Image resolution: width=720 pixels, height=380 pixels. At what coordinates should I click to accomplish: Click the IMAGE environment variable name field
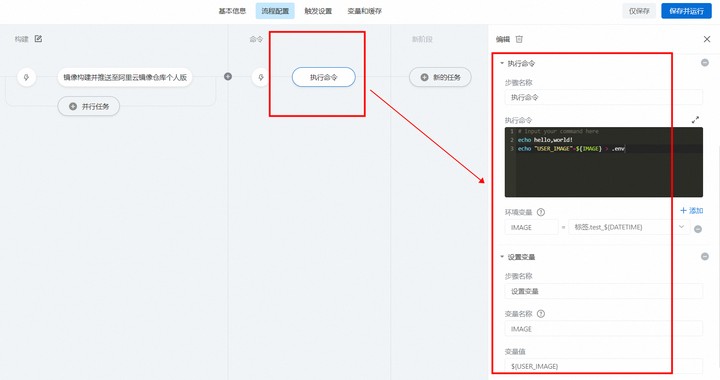531,227
